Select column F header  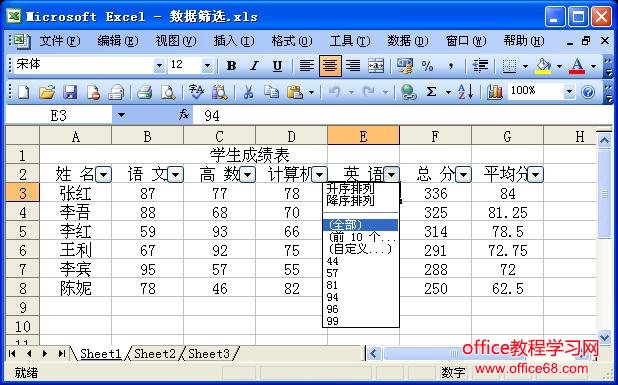click(435, 136)
